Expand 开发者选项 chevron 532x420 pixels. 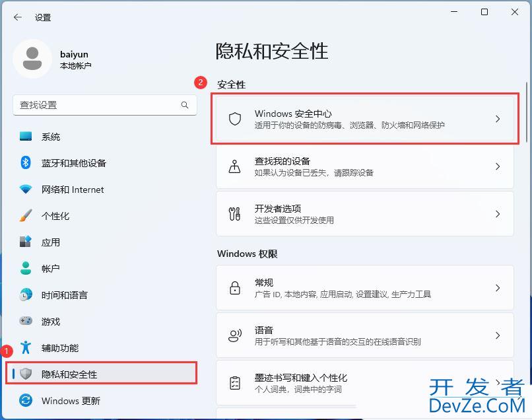498,214
